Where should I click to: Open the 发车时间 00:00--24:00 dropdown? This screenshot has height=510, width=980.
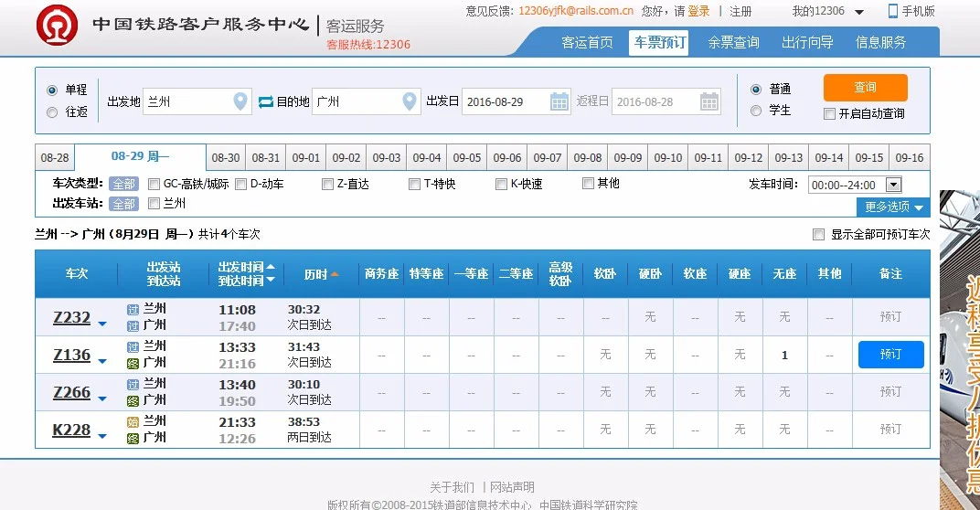click(x=855, y=185)
